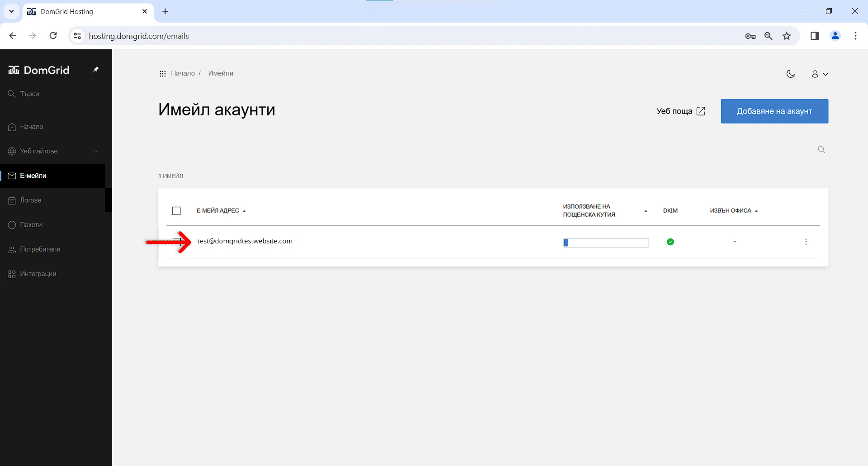Screen dimensions: 868x466
Task: Open test@domgridtestwebsite.com email account
Action: tap(245, 241)
